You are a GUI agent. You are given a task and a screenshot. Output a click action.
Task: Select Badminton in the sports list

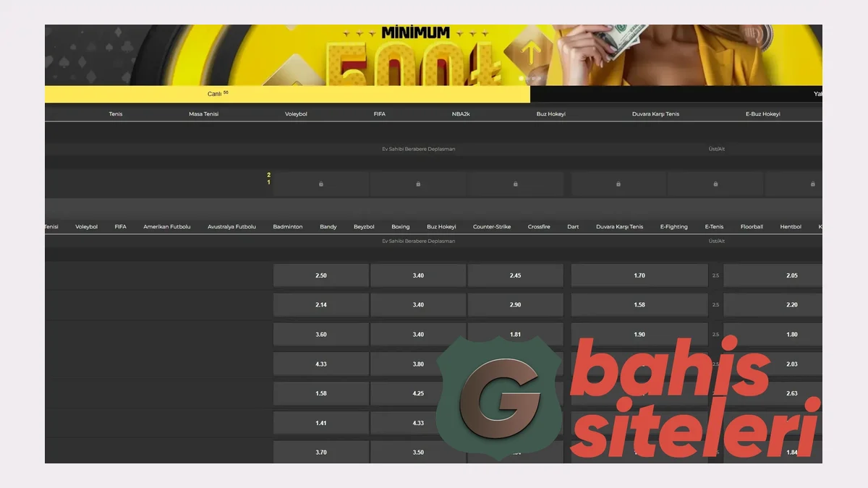(288, 227)
